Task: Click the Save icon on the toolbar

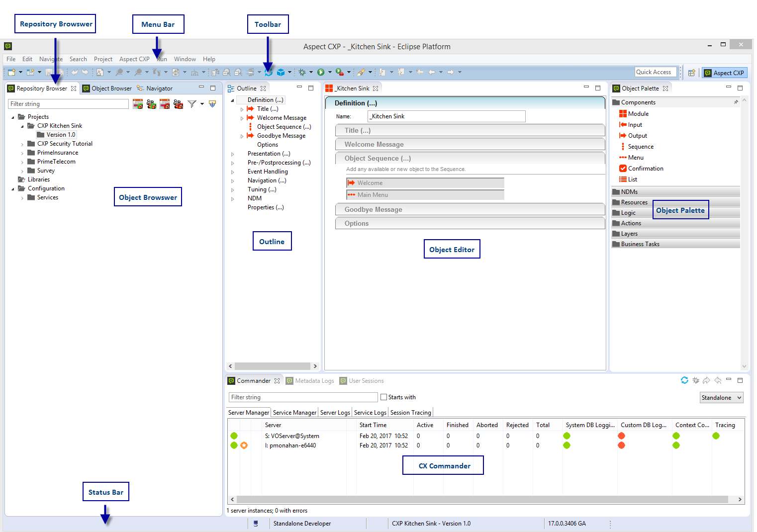Action: [x=48, y=72]
